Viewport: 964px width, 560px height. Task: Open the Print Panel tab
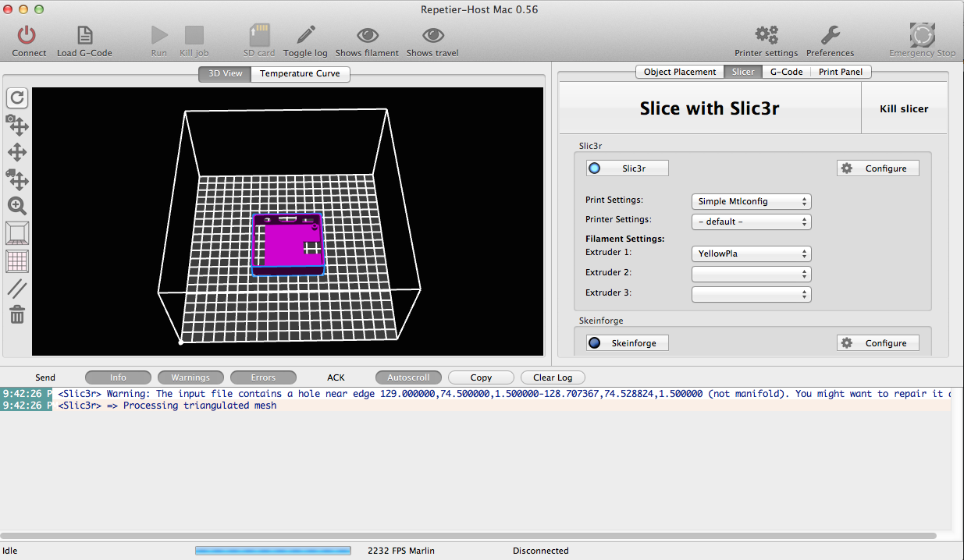[841, 72]
